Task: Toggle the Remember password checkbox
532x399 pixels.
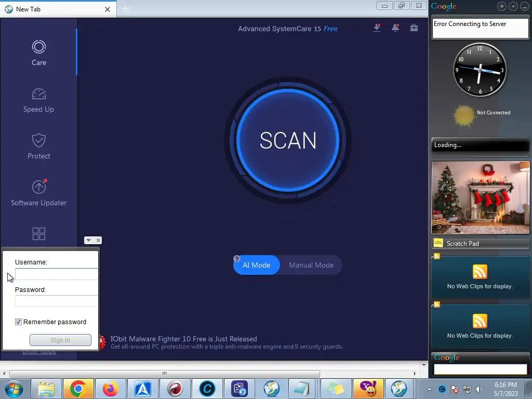Action: 18,322
